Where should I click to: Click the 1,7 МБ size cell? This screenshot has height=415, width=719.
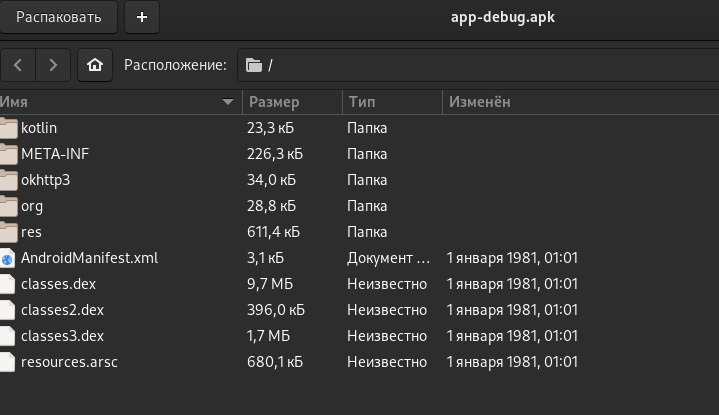(269, 336)
